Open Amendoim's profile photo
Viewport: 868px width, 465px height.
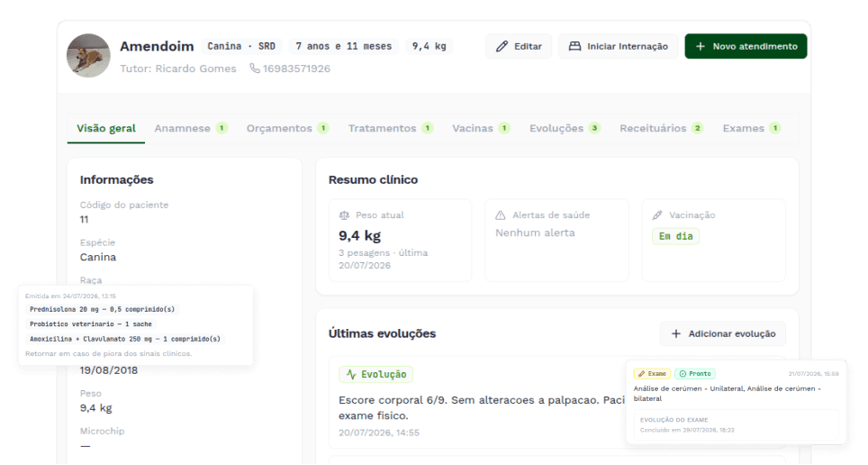pyautogui.click(x=88, y=56)
